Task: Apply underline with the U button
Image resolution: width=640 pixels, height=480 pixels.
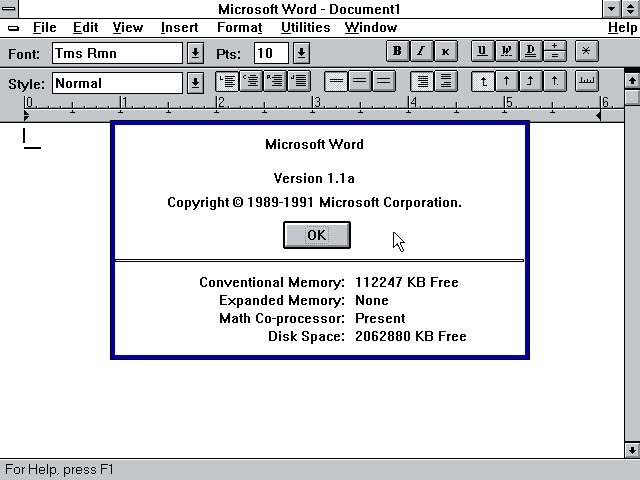Action: [482, 52]
